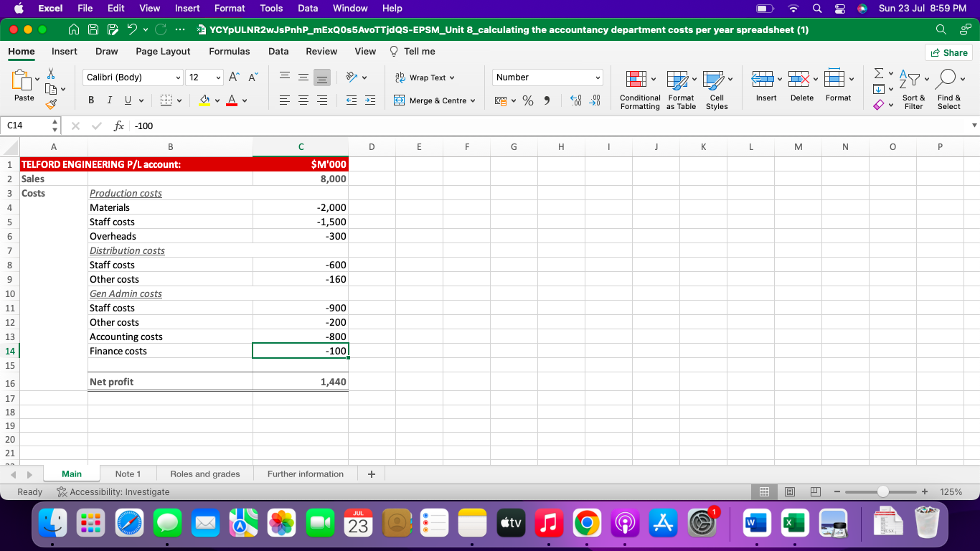Click the comma style icon

pos(547,100)
